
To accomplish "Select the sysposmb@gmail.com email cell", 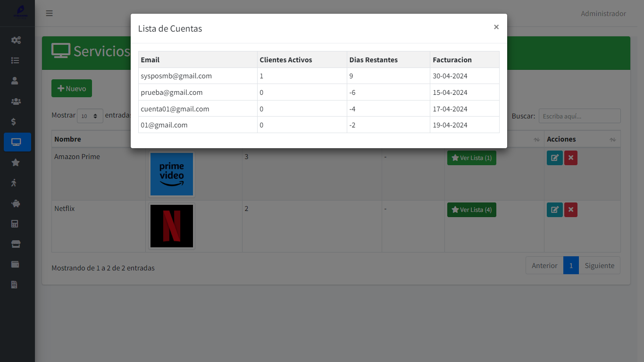I will [x=198, y=76].
